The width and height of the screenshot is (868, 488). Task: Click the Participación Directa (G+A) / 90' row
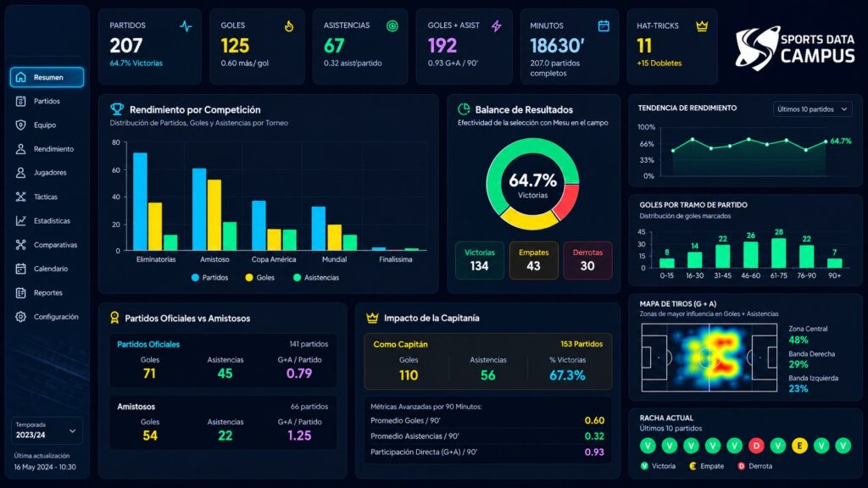coord(487,452)
